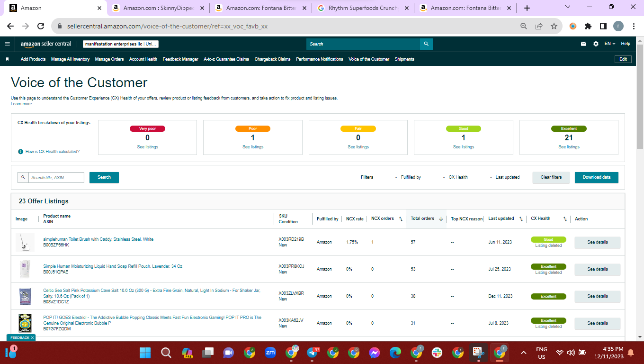Expand the Fulfilled by filter
This screenshot has height=364, width=644.
[x=408, y=177]
